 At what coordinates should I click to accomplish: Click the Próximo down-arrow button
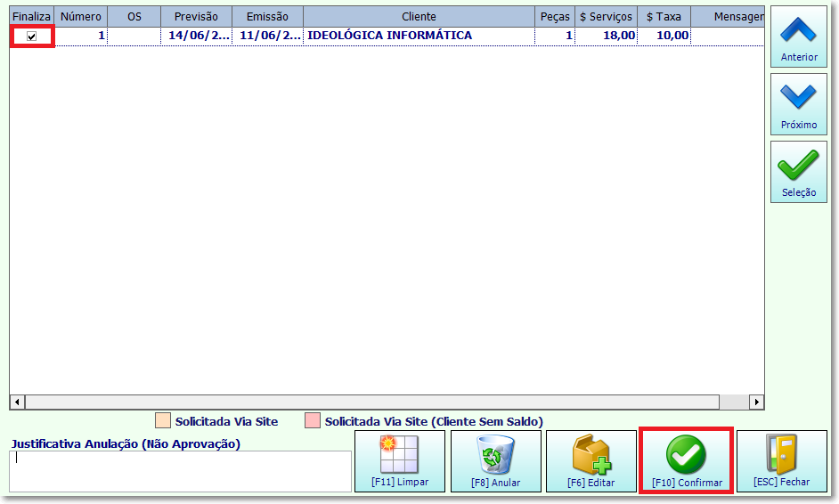pyautogui.click(x=798, y=104)
